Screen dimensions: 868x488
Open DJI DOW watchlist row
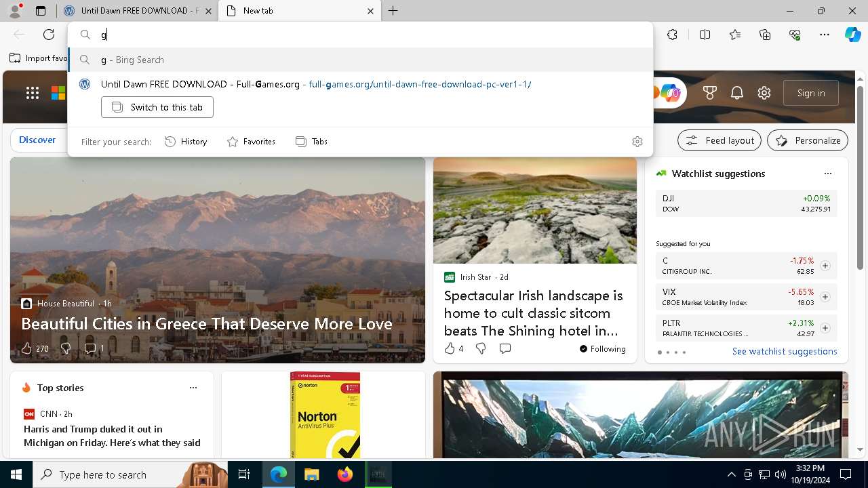pyautogui.click(x=746, y=203)
